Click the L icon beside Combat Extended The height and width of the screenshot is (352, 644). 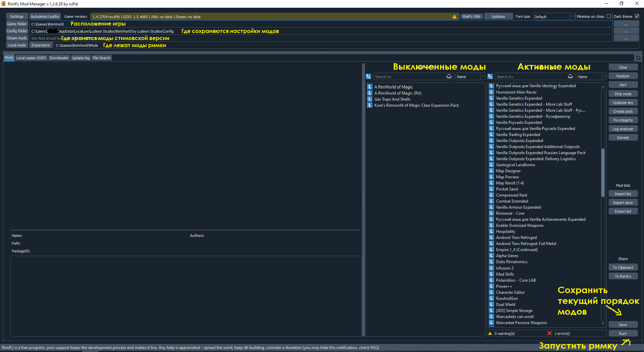(491, 201)
